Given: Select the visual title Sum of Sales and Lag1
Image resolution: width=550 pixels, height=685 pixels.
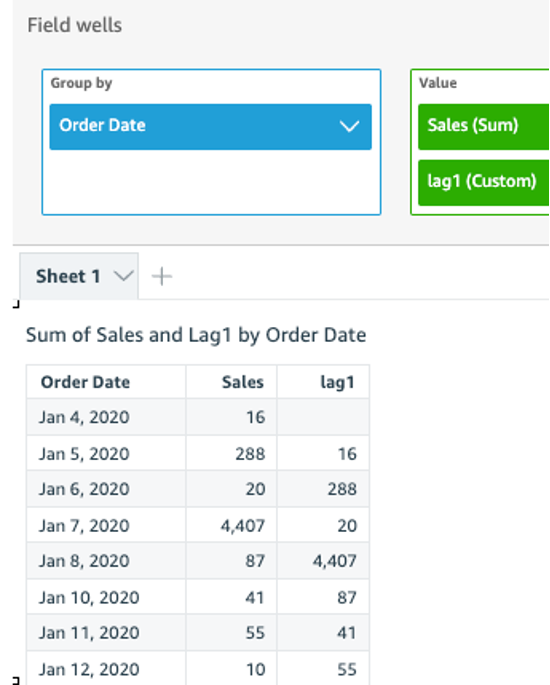Looking at the screenshot, I should (x=196, y=335).
